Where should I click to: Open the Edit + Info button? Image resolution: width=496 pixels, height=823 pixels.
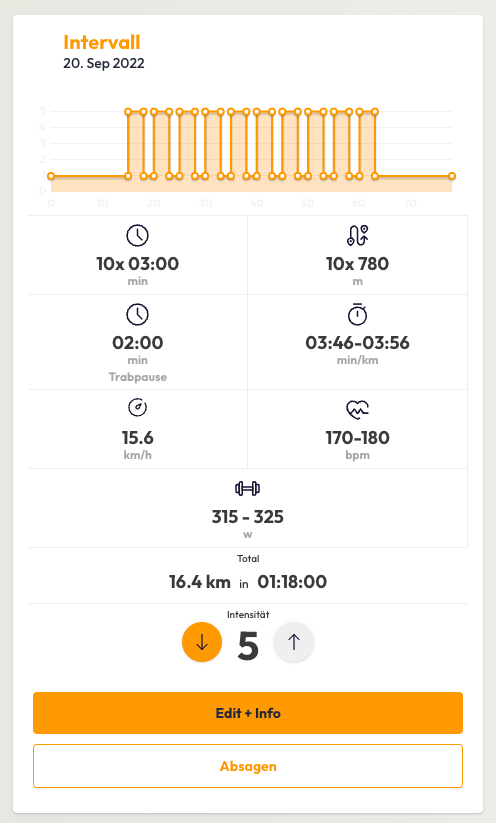point(248,713)
